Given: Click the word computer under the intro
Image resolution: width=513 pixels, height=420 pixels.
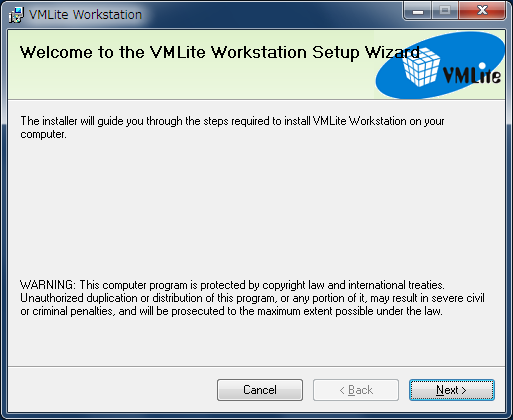Looking at the screenshot, I should click(43, 135).
